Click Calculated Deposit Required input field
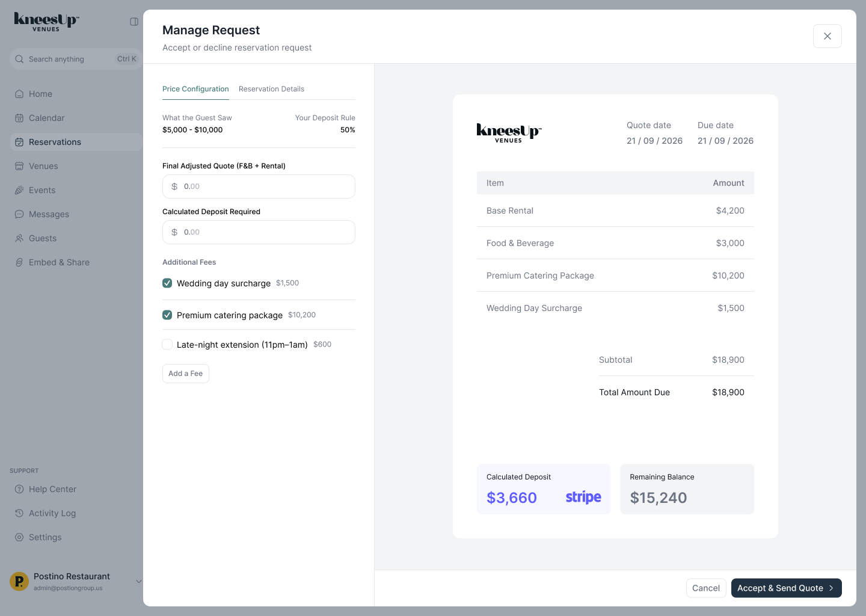The height and width of the screenshot is (616, 866). (259, 232)
